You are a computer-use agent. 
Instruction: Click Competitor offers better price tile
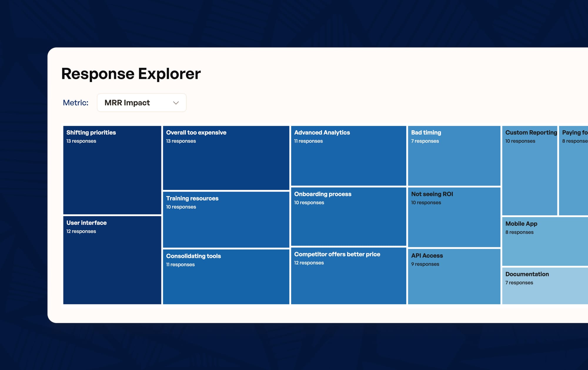coord(348,276)
